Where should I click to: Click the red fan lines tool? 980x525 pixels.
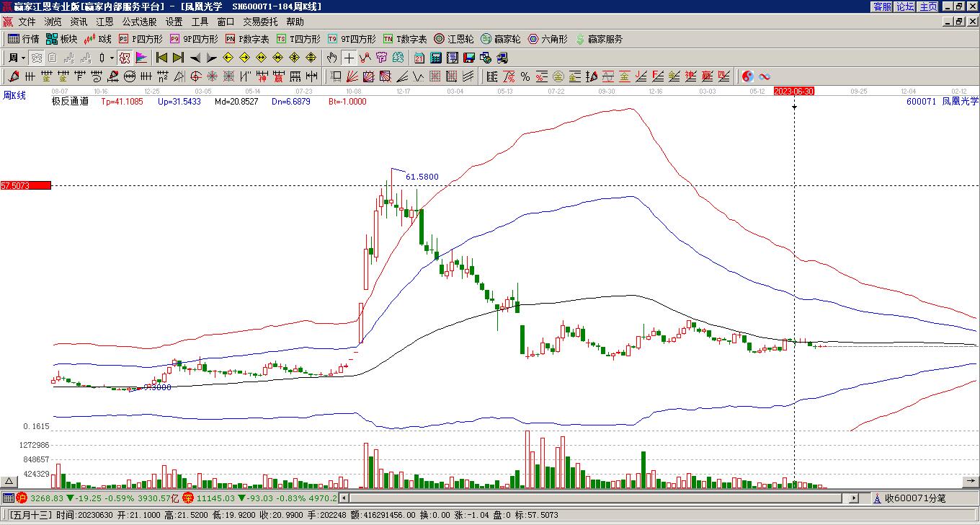pos(352,76)
